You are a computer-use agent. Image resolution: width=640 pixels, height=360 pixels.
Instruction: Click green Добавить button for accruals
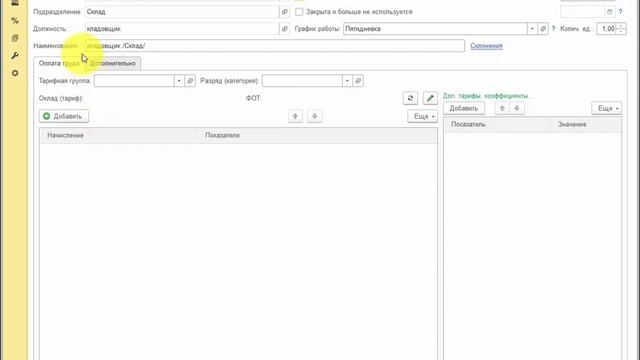pos(64,116)
